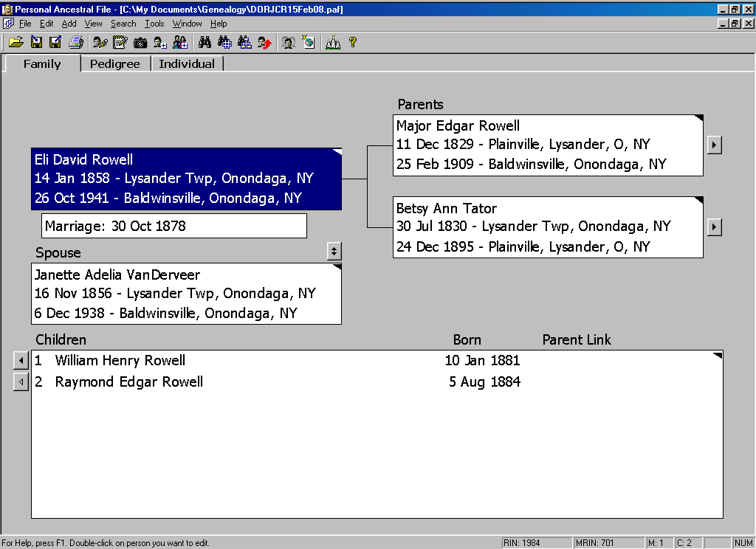Viewport: 756px width, 549px height.
Task: Navigate to Raymond Edgar Rowell's family arrow
Action: (x=21, y=381)
